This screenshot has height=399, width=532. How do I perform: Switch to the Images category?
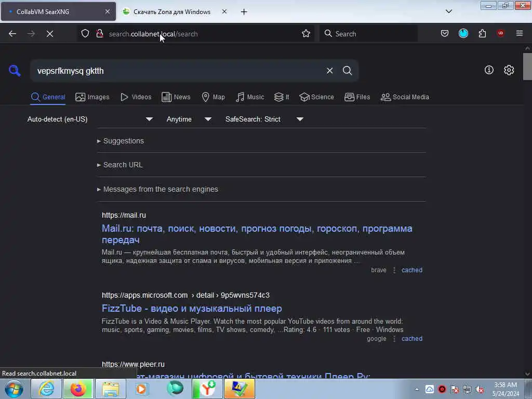(x=92, y=97)
